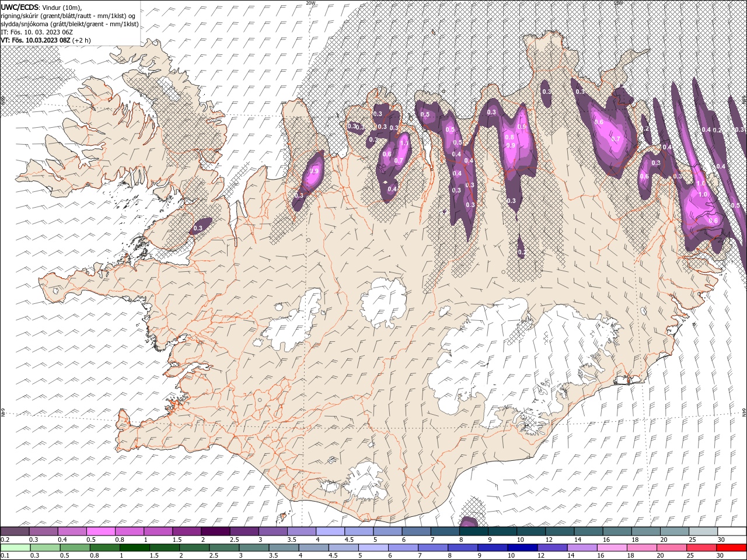This screenshot has width=747, height=560.
Task: Select the 'rigning/skúrir (grænt/blátt/rautt' legend description line
Action: (x=68, y=15)
